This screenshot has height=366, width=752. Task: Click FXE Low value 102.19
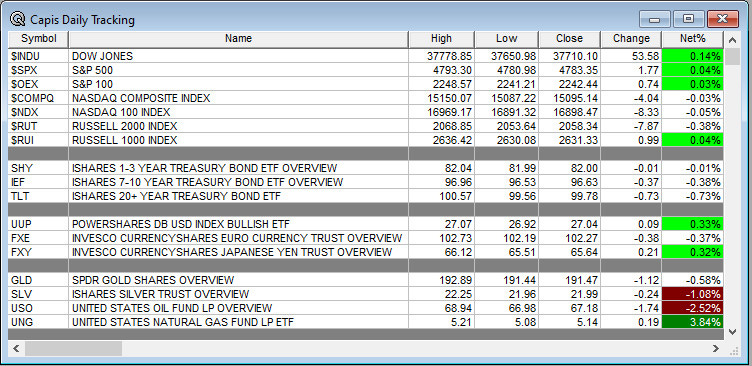pos(506,238)
